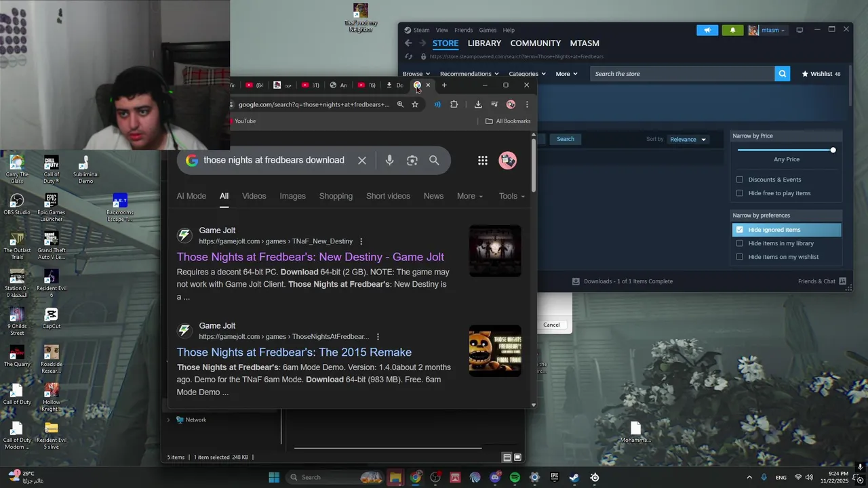Open Chrome three-dot menu
Image resolution: width=868 pixels, height=488 pixels.
coord(527,104)
